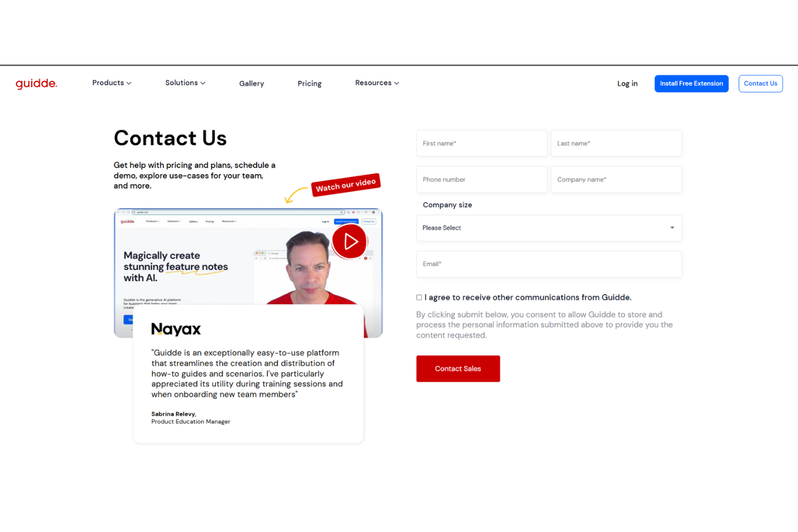The width and height of the screenshot is (798, 532).
Task: Click into the Email field
Action: 549,264
